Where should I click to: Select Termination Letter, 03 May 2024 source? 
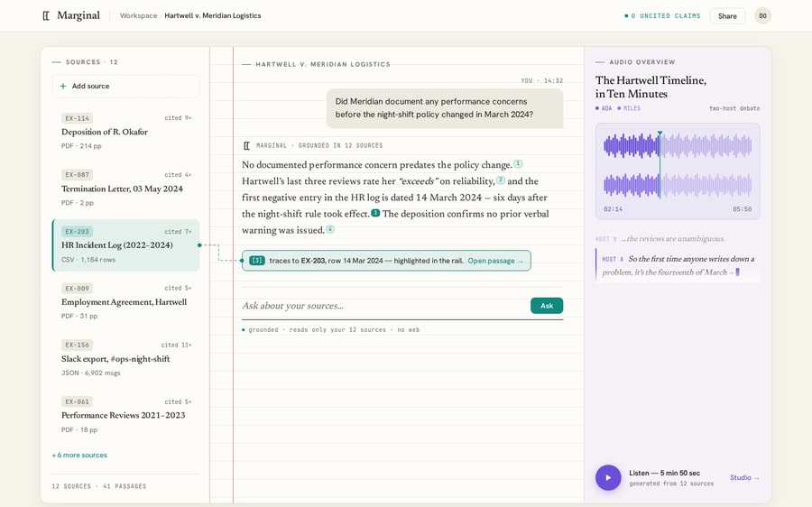pyautogui.click(x=125, y=189)
